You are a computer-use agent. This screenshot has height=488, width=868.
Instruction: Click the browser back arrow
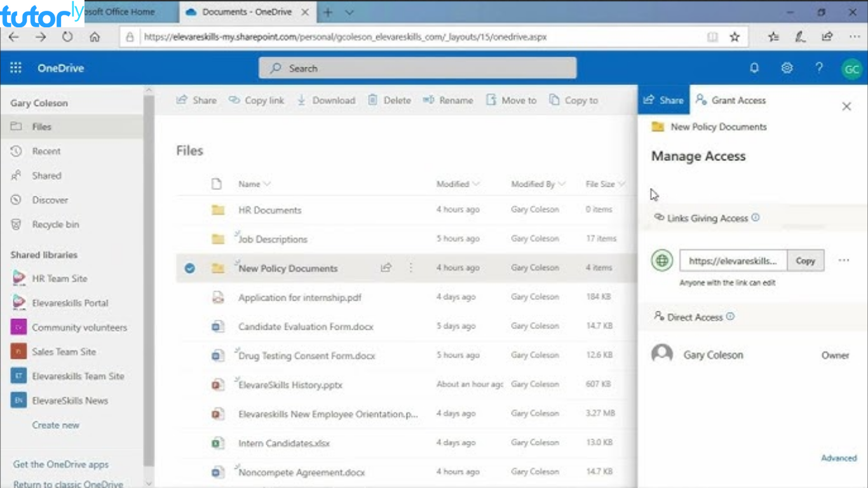pos(13,37)
